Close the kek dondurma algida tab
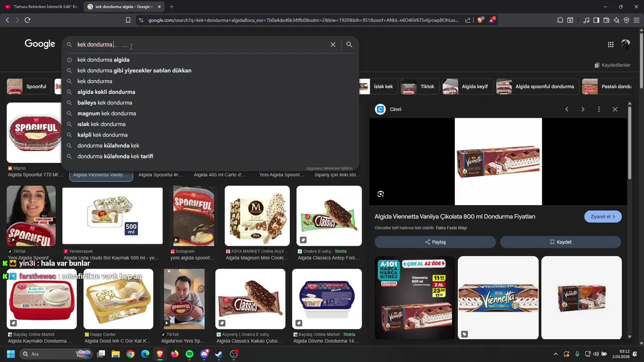Screen dimensions: 644x362 (x=159, y=7)
